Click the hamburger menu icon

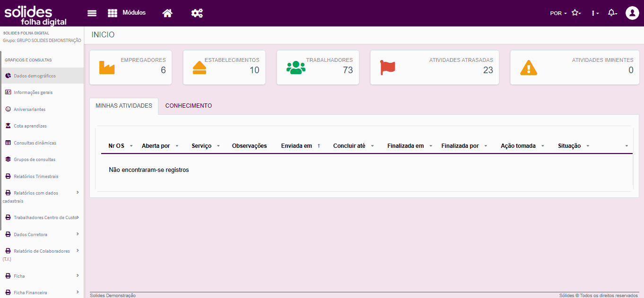point(92,13)
